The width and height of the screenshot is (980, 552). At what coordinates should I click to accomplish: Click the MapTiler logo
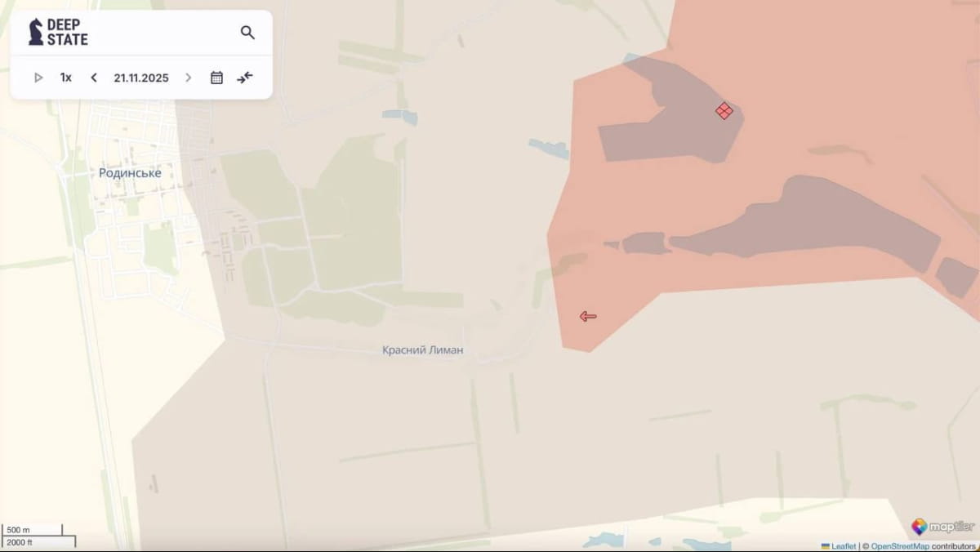tap(943, 527)
